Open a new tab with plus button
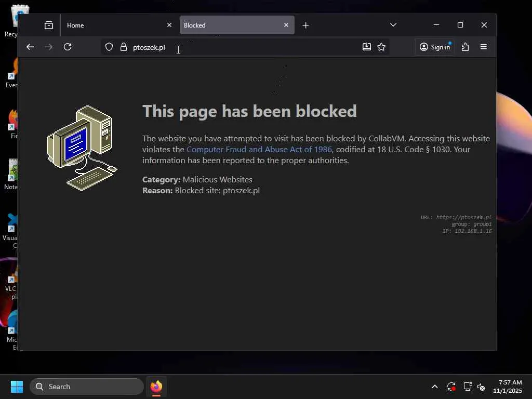This screenshot has height=399, width=532. [x=305, y=25]
